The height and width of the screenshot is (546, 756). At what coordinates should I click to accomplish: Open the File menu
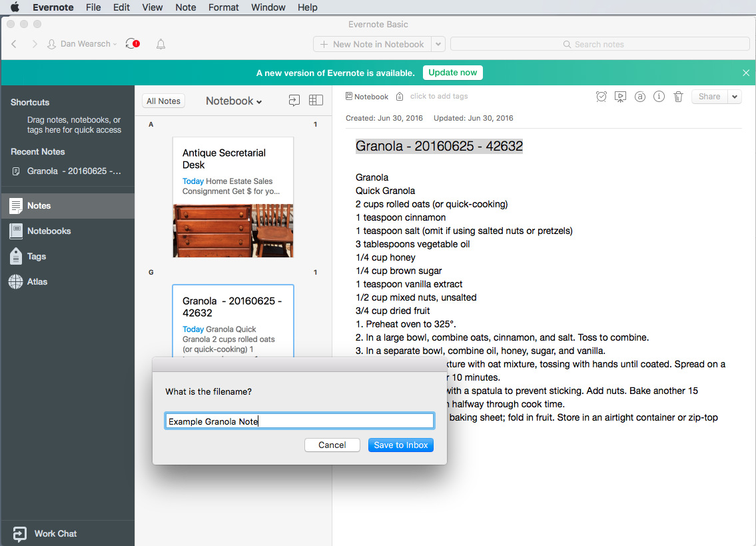(x=93, y=7)
